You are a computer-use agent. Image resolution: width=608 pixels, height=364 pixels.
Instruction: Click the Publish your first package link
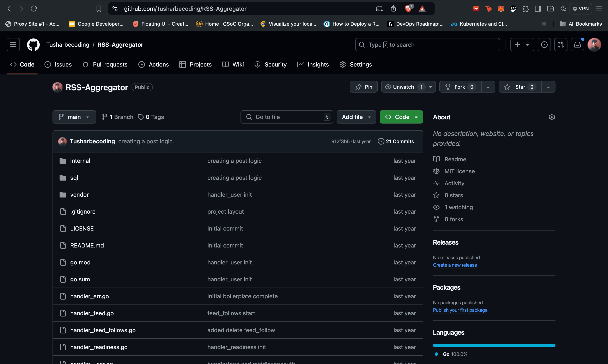coord(460,310)
